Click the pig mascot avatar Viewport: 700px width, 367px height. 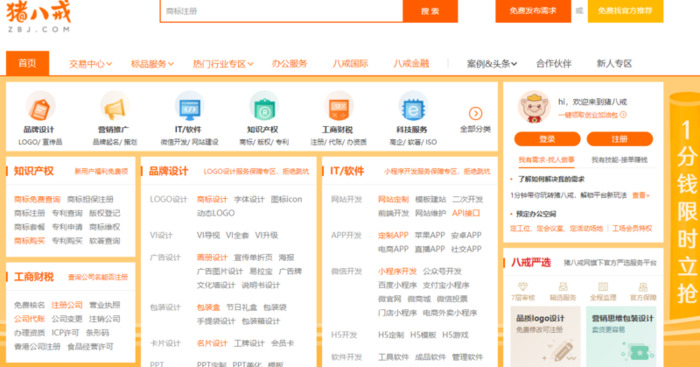tap(533, 108)
